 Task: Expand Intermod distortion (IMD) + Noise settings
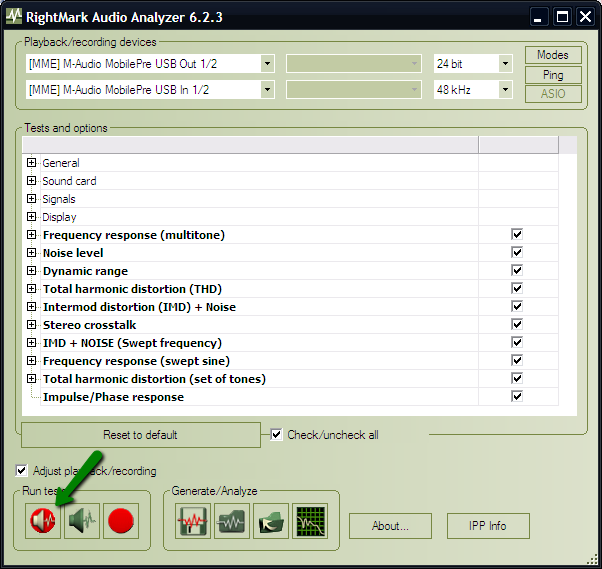31,307
